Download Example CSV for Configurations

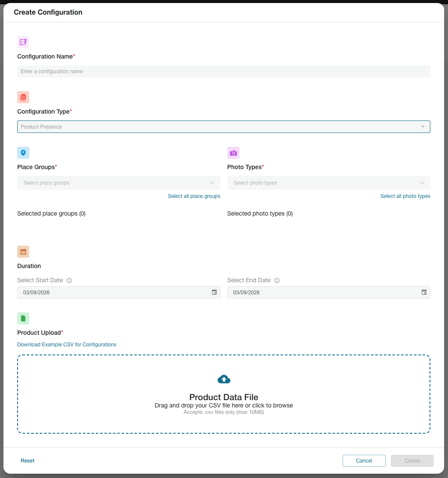click(x=67, y=345)
